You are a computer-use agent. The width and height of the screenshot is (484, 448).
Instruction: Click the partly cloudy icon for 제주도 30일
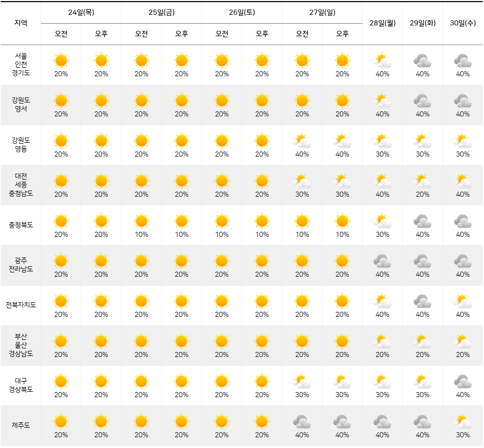[463, 422]
